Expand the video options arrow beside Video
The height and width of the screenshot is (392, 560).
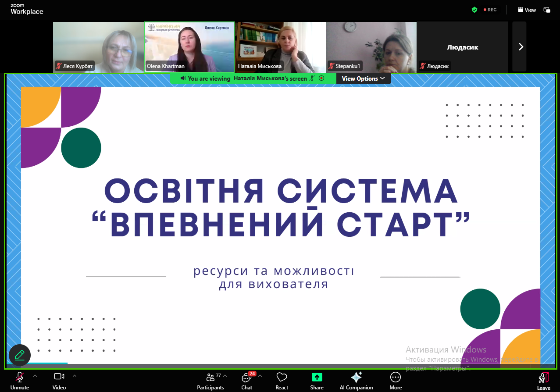coord(74,376)
